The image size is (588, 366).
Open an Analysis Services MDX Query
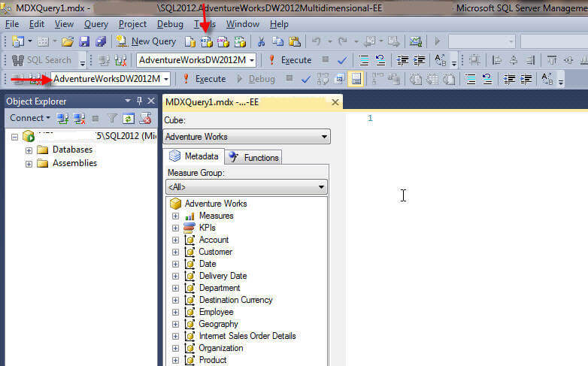coord(206,41)
